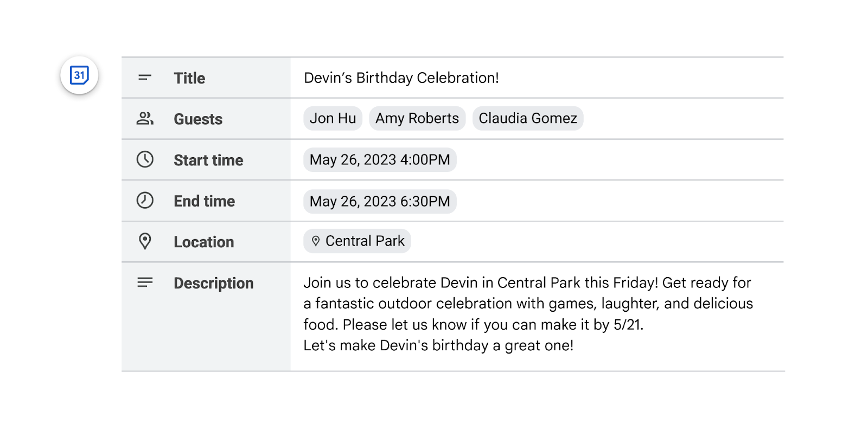Click the small pin inside Central Park chip
This screenshot has height=424, width=868.
click(x=316, y=241)
